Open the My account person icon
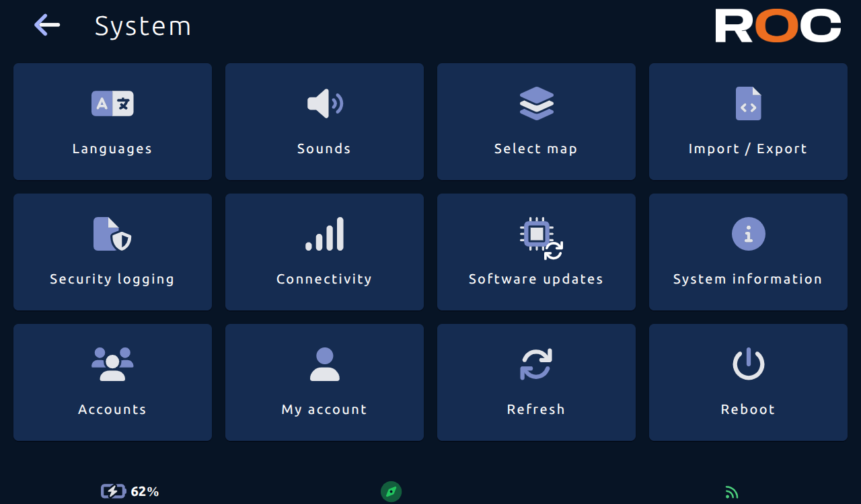This screenshot has height=504, width=861. (325, 364)
